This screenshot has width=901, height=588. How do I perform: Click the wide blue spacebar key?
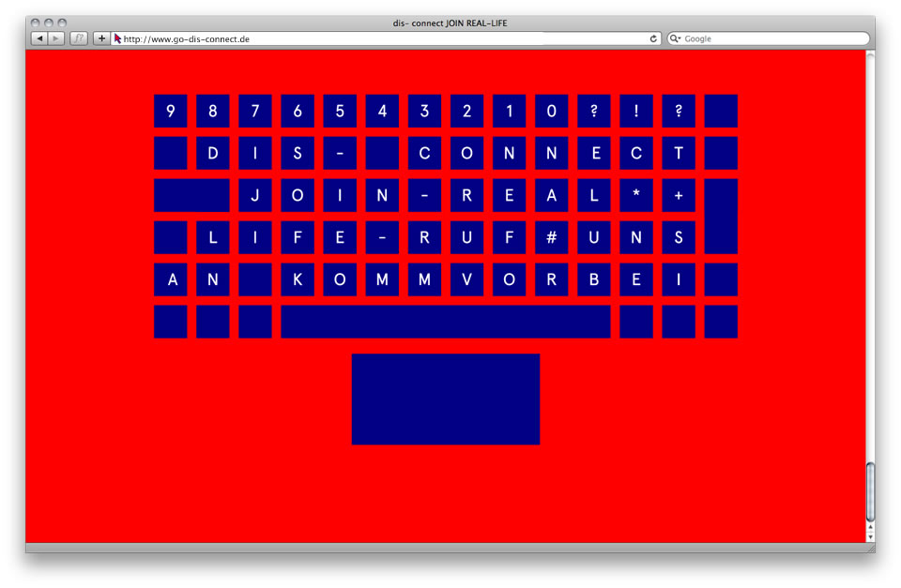[x=446, y=323]
